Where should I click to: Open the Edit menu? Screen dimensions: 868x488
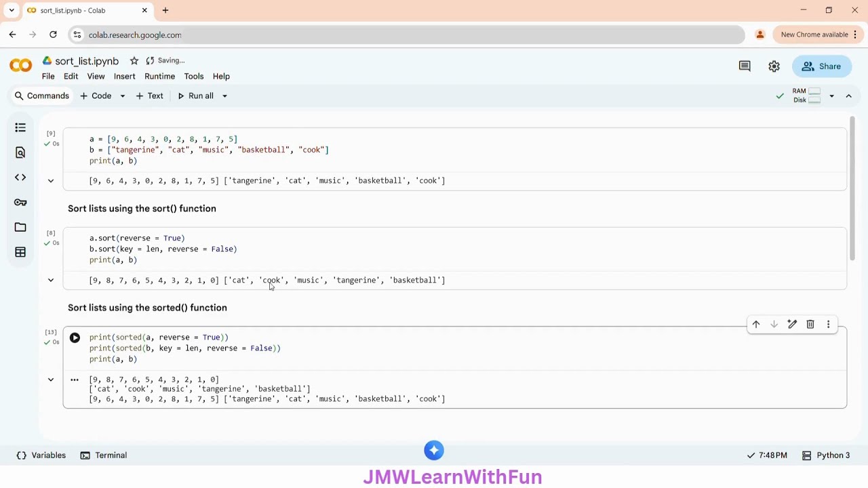click(x=71, y=77)
